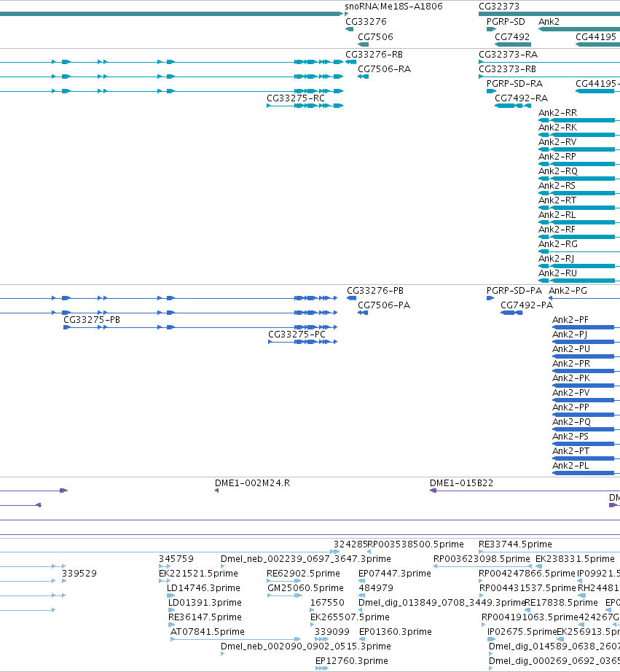Select the Ank2 gene label

coord(549,21)
